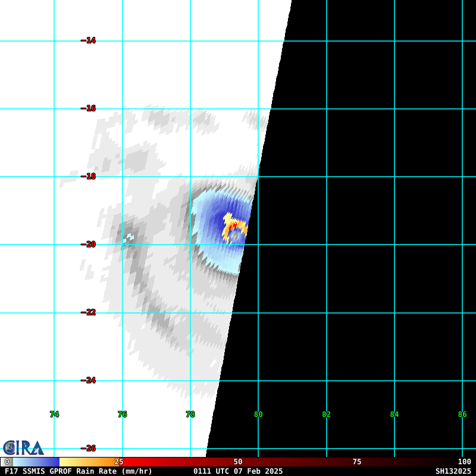This screenshot has width=476, height=476.
Task: Click the F17 SSMIS GPROF Rain Rate caption
Action: click(79, 471)
